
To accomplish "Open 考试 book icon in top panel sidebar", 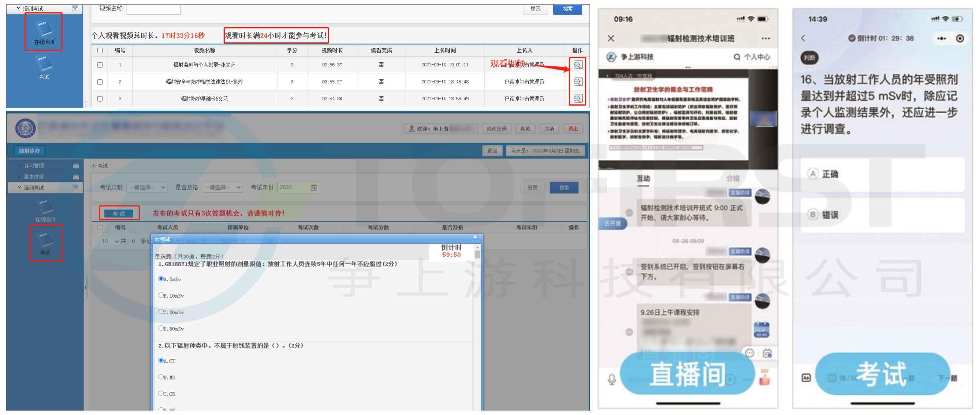I will click(x=44, y=63).
